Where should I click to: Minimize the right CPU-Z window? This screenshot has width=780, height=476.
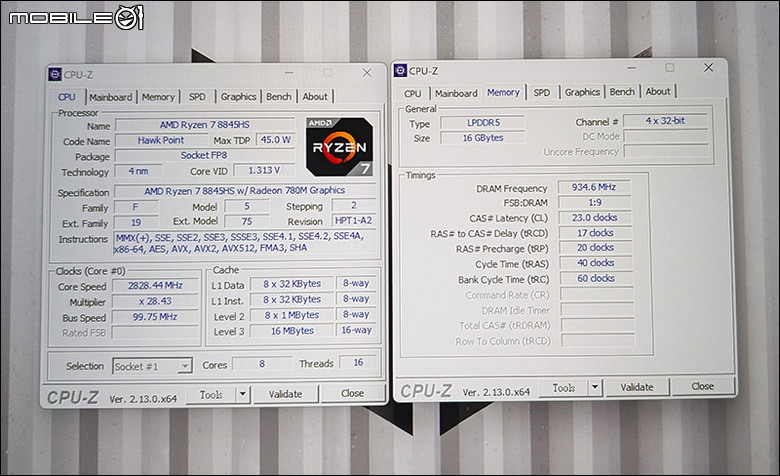click(x=631, y=68)
